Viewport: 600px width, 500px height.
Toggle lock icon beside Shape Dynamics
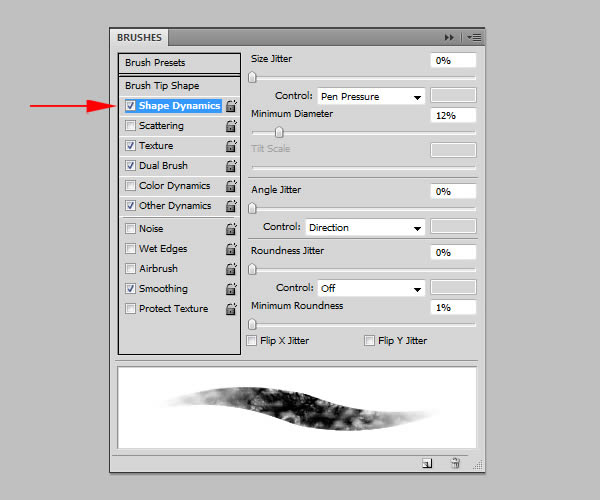pyautogui.click(x=231, y=106)
